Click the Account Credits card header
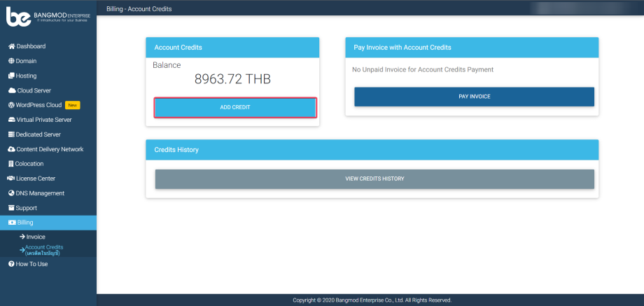The image size is (644, 306). 232,48
